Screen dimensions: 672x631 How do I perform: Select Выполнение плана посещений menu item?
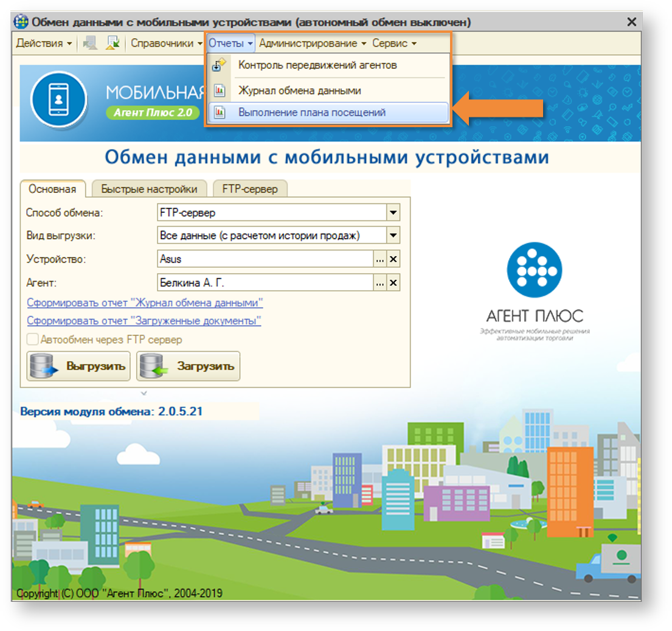pyautogui.click(x=328, y=113)
